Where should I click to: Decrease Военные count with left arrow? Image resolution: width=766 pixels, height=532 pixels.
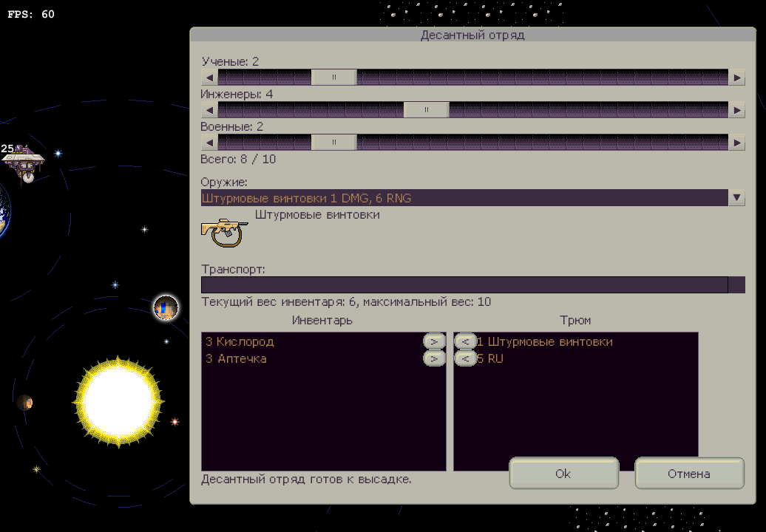(x=209, y=143)
